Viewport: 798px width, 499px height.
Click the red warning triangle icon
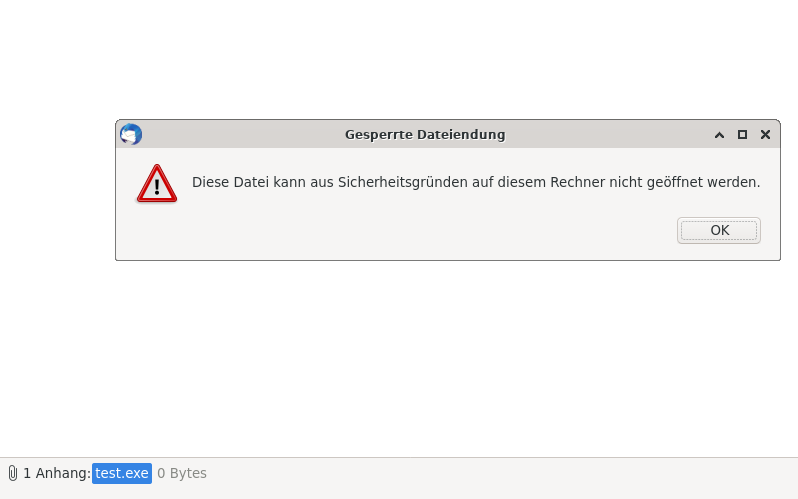tap(157, 183)
